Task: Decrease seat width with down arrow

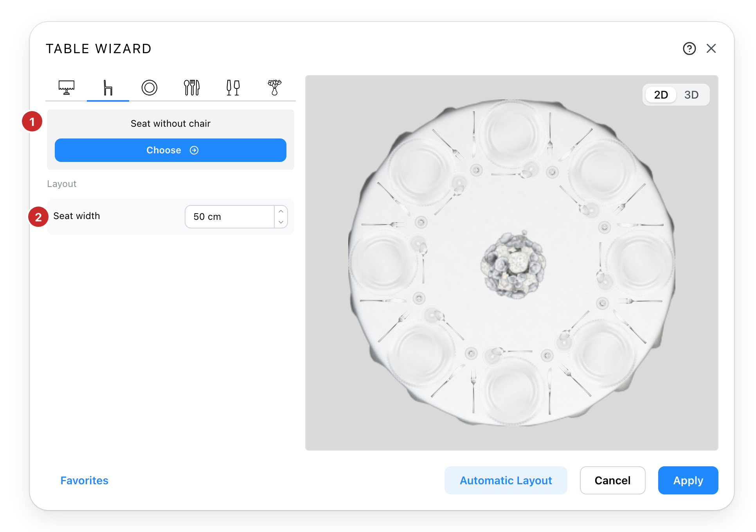Action: point(281,222)
